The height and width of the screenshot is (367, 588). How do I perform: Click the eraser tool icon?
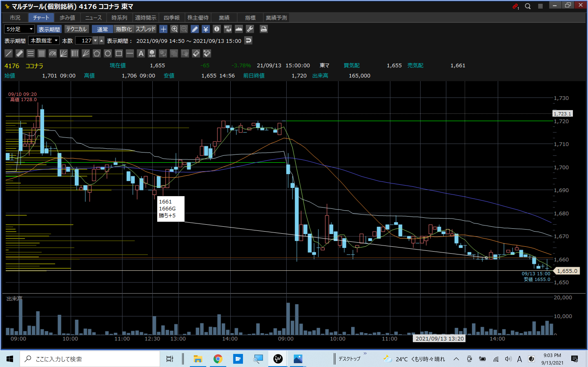point(196,53)
